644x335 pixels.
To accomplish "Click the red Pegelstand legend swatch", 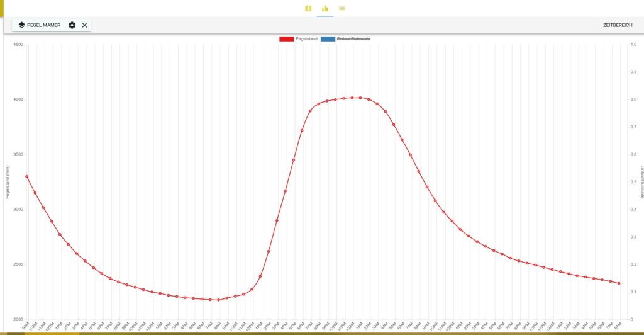I will tap(287, 39).
